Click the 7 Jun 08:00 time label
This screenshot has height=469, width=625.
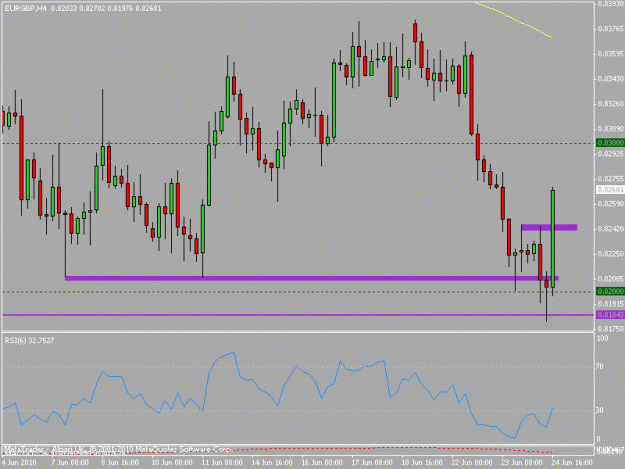70,463
